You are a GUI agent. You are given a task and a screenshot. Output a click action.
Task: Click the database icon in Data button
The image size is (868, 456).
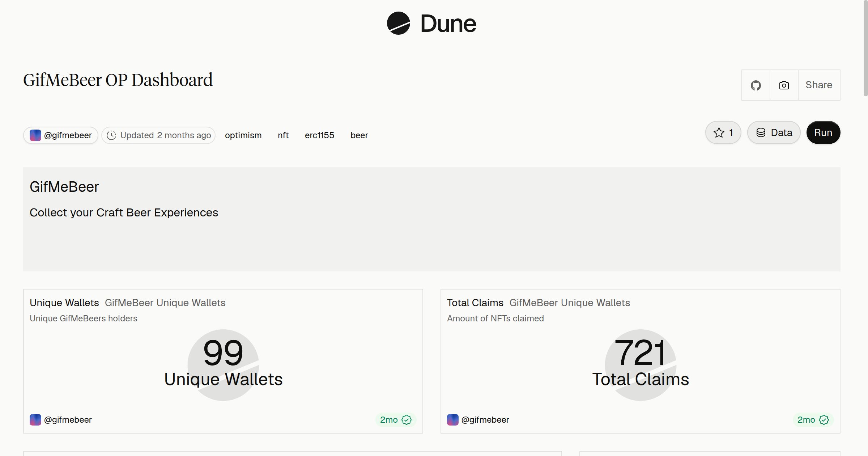pos(761,132)
